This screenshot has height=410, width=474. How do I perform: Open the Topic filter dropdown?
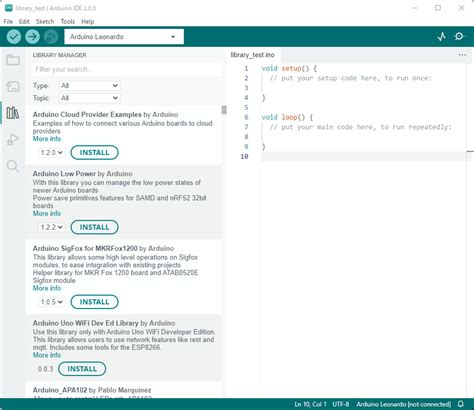tap(89, 98)
